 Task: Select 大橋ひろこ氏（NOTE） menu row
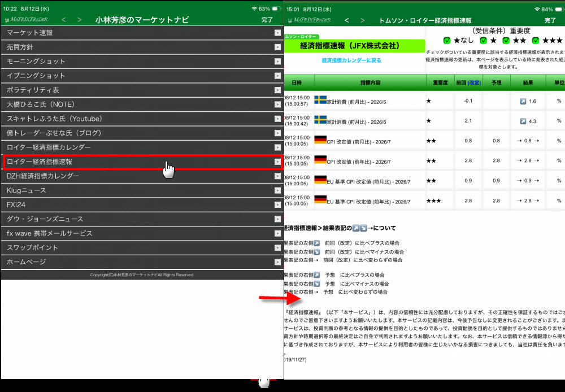tap(142, 104)
